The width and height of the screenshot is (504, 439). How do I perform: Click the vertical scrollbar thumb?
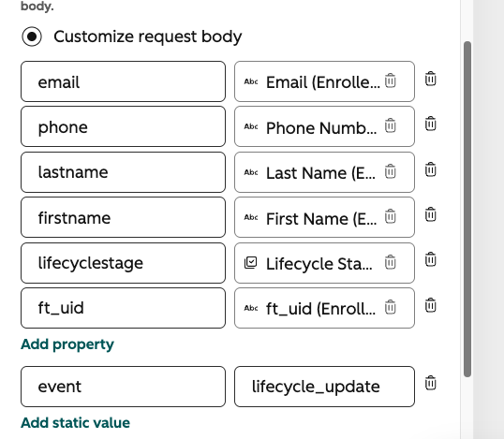pos(467,209)
